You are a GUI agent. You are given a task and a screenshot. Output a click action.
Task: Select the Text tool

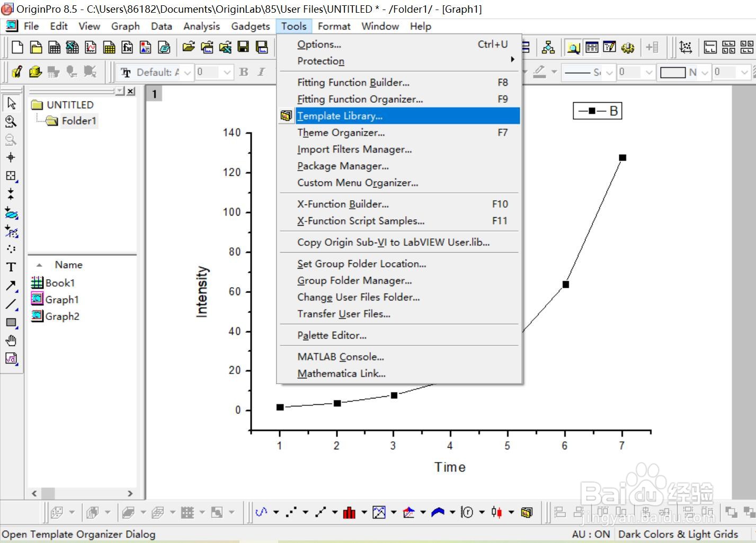[x=11, y=267]
